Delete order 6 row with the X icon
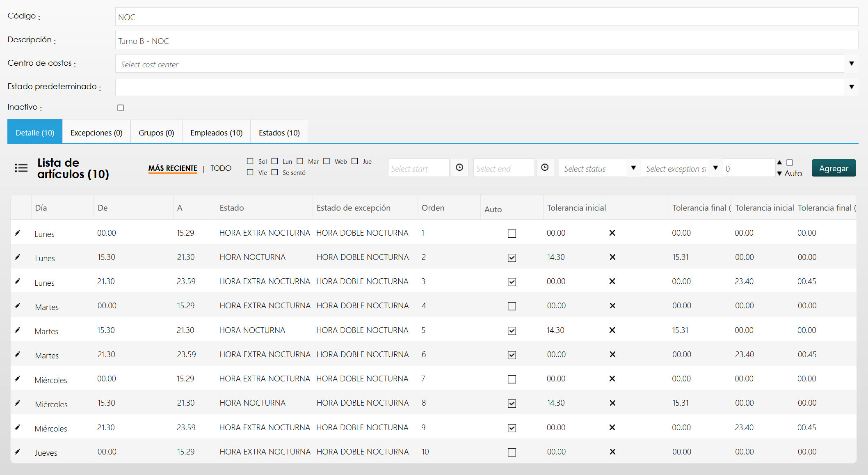868x475 pixels. click(612, 354)
